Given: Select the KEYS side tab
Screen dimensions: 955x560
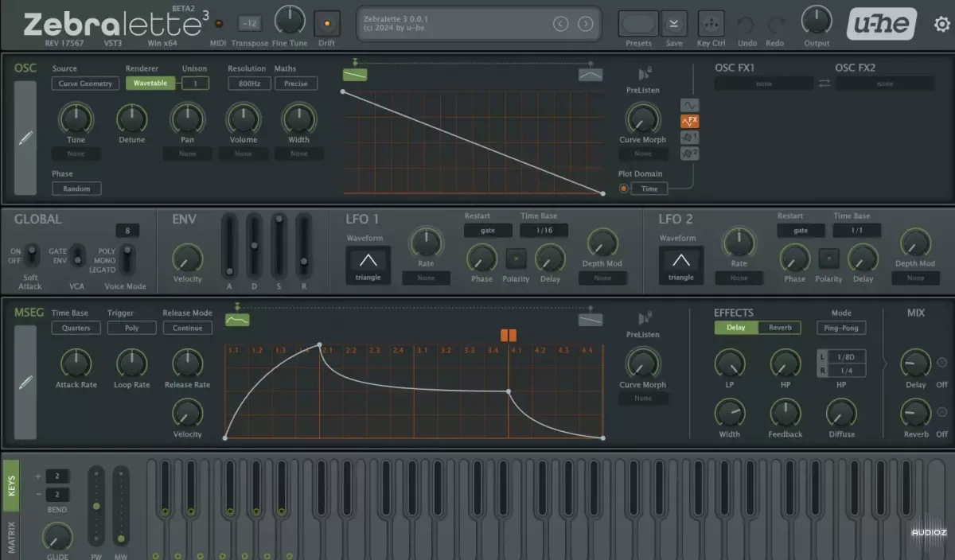Looking at the screenshot, I should pos(11,486).
